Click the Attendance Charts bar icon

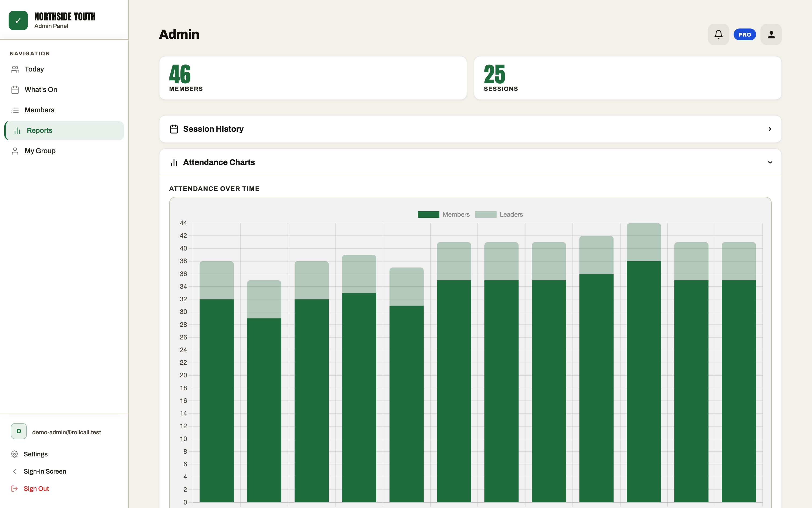[174, 163]
